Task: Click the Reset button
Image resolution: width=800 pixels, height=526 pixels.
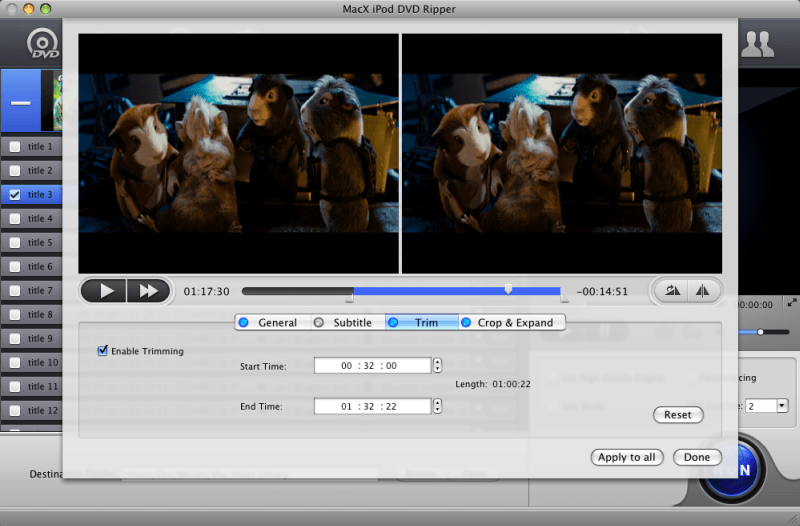Action: coord(678,415)
